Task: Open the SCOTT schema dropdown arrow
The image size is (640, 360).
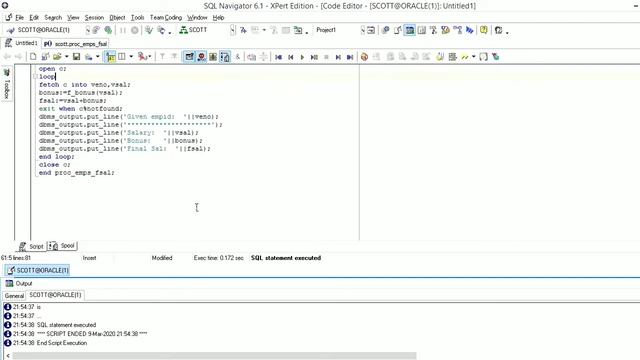Action: click(233, 30)
